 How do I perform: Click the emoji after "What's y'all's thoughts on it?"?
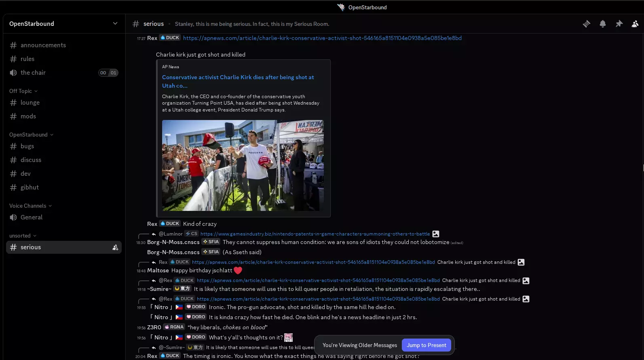point(288,337)
